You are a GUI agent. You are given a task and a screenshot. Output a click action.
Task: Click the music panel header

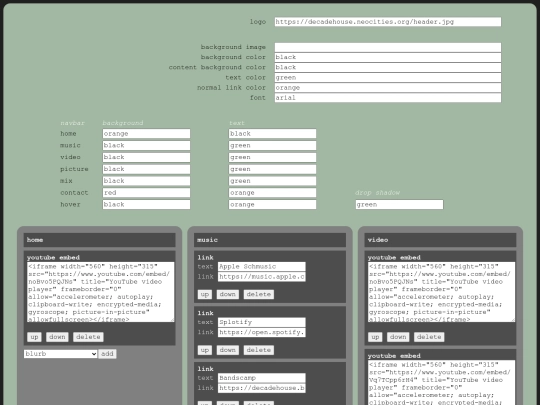tap(270, 240)
